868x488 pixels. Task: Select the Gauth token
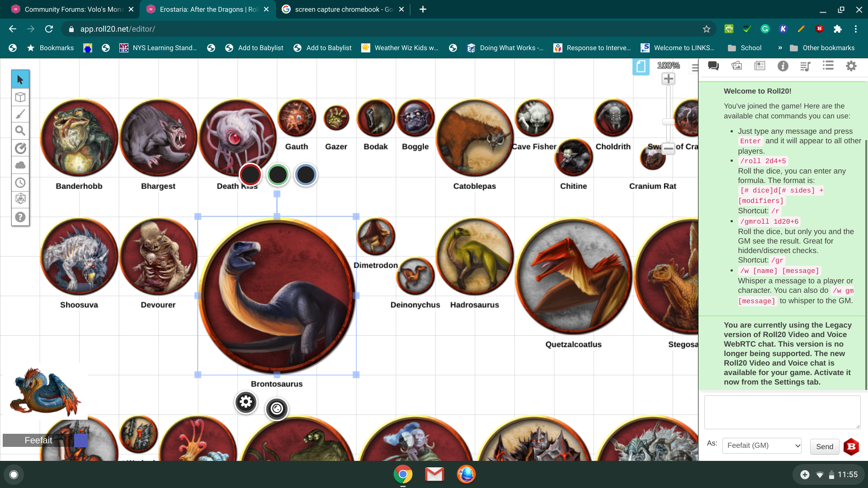[x=297, y=118]
